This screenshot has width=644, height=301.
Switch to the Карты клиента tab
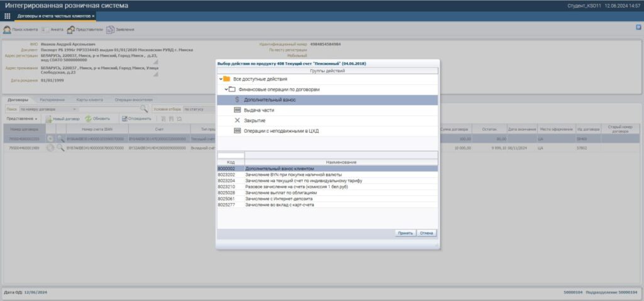point(88,100)
